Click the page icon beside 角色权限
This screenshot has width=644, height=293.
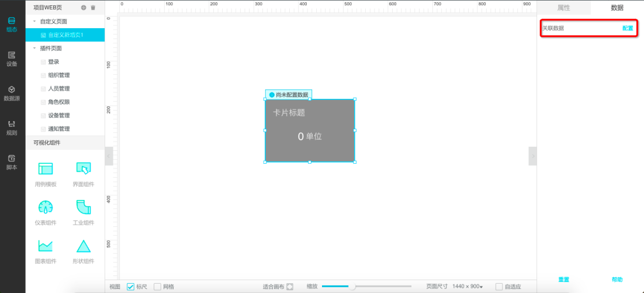pos(43,102)
